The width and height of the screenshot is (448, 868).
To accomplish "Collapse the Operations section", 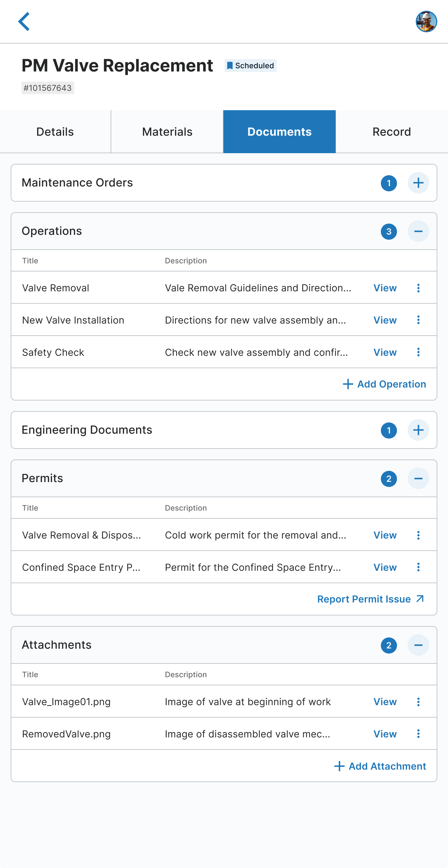I will click(x=418, y=231).
